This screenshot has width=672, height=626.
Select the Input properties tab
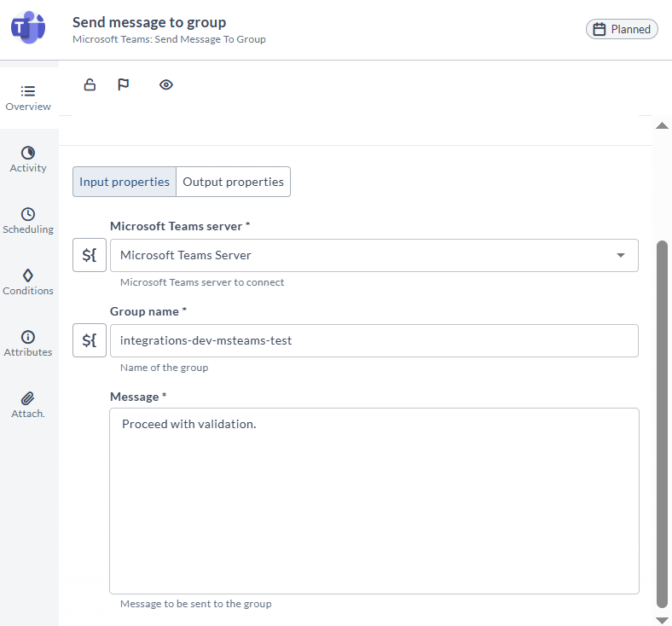(x=125, y=182)
